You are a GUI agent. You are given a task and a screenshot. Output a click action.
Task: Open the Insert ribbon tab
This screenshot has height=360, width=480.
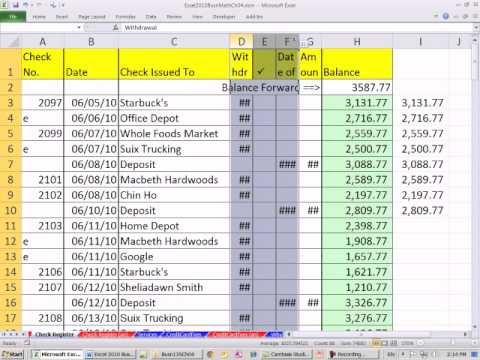tap(62, 17)
